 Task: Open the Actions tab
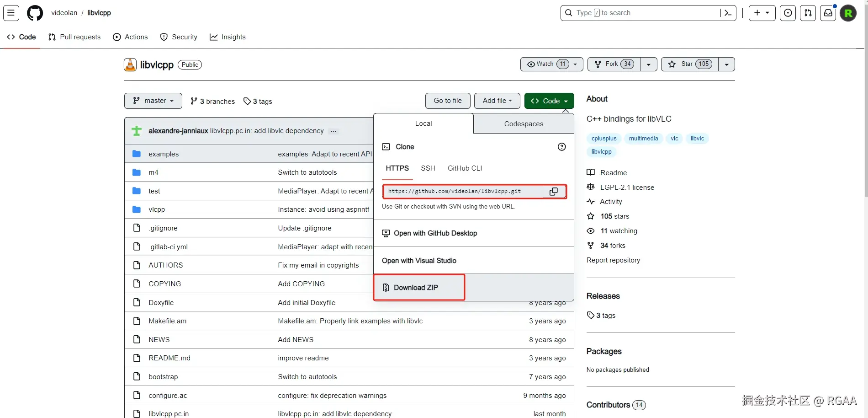[130, 37]
